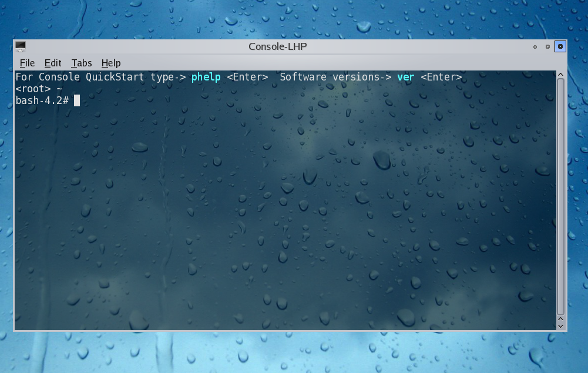
Task: Click the scroll-up arrow near scrollbar bottom
Action: click(560, 319)
